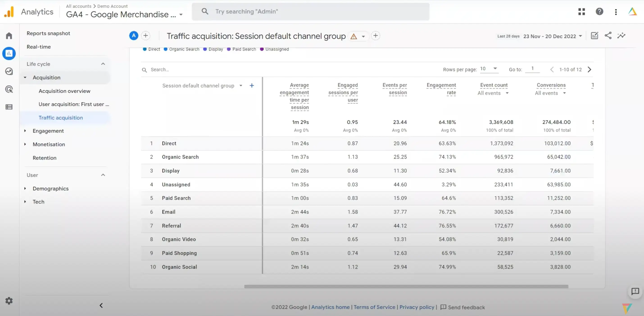The width and height of the screenshot is (644, 316).
Task: Select the Reports icon in left rail
Action: (9, 54)
